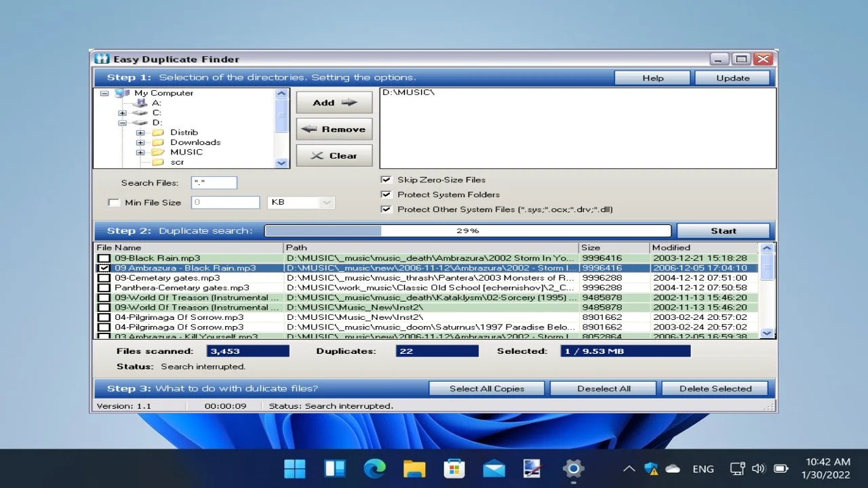Click the Add button

point(334,102)
